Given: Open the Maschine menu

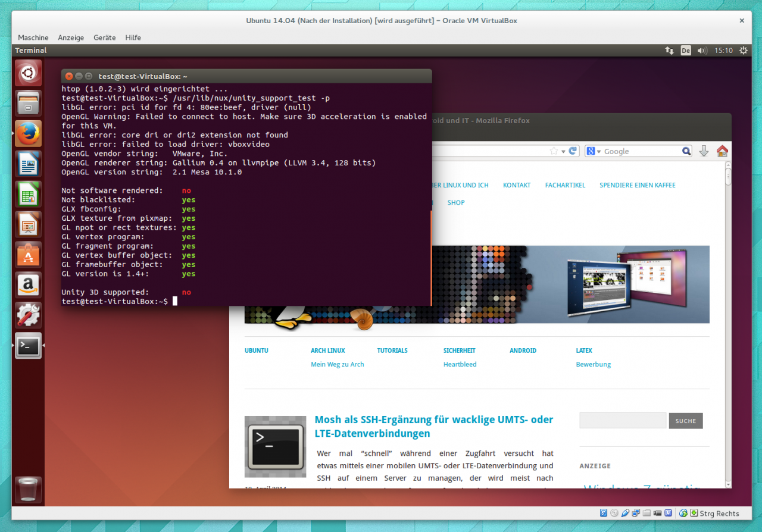Looking at the screenshot, I should [33, 37].
